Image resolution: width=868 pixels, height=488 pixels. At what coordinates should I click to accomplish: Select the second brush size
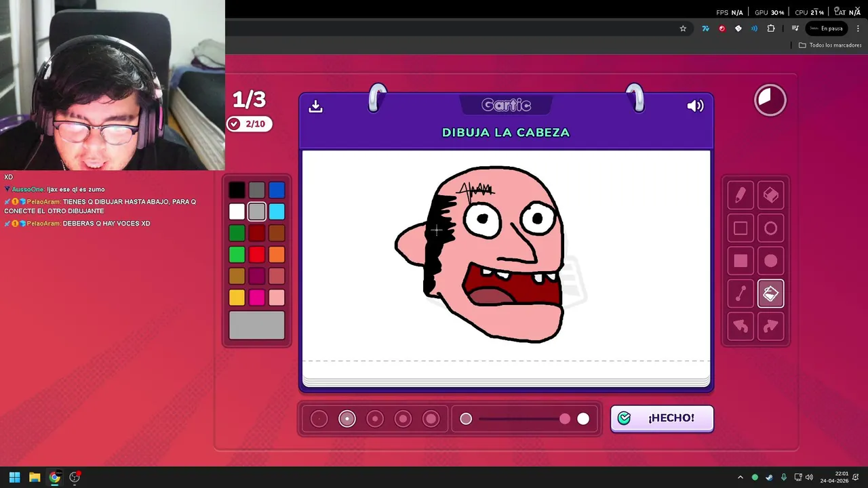(347, 419)
